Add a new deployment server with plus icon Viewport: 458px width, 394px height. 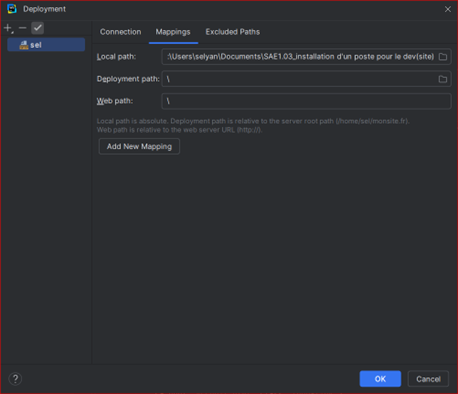pos(8,28)
